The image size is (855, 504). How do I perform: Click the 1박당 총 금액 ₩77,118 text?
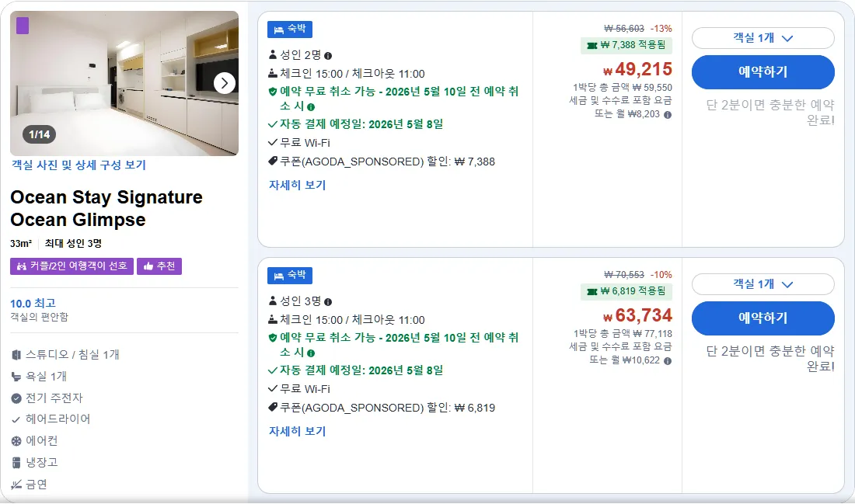(x=622, y=334)
